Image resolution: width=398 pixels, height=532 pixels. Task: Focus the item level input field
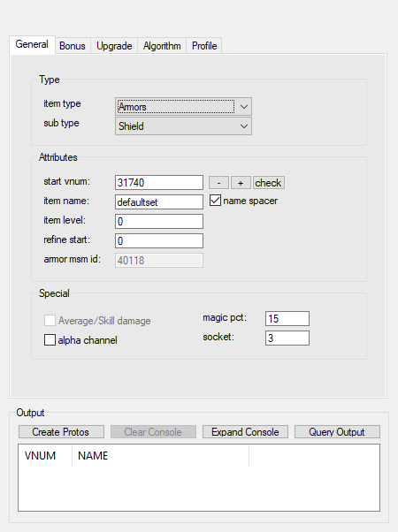pyautogui.click(x=159, y=221)
